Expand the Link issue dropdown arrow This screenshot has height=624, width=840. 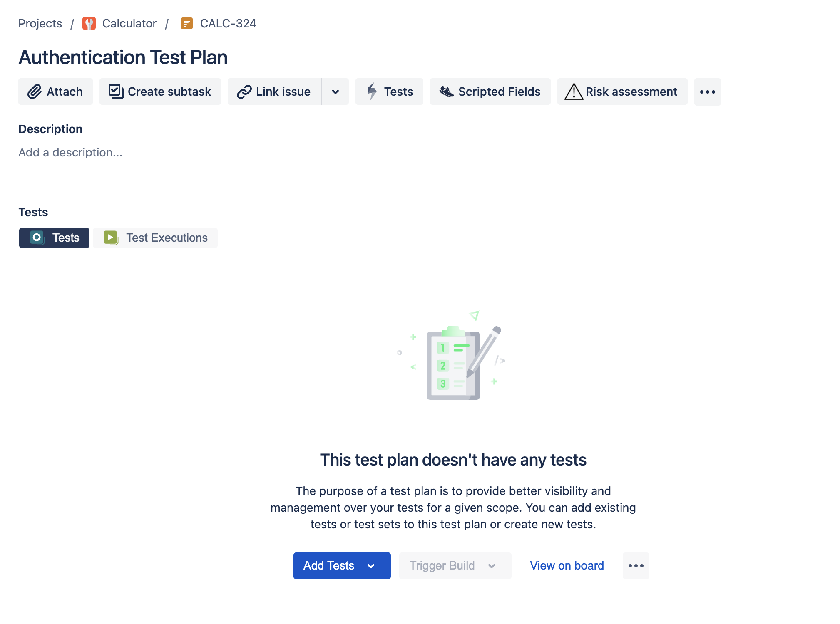click(336, 92)
